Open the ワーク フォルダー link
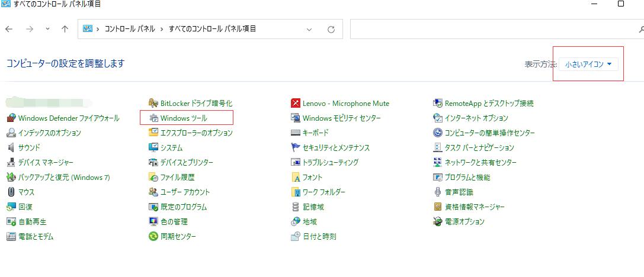644x277 pixels. click(x=324, y=192)
